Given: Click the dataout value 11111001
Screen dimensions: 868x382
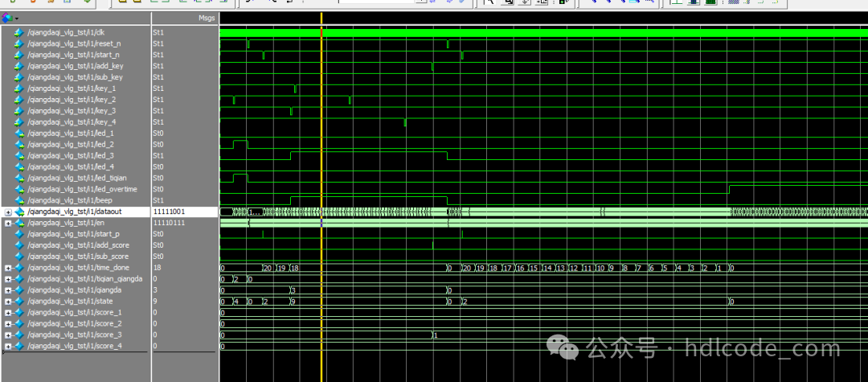Looking at the screenshot, I should (x=169, y=212).
